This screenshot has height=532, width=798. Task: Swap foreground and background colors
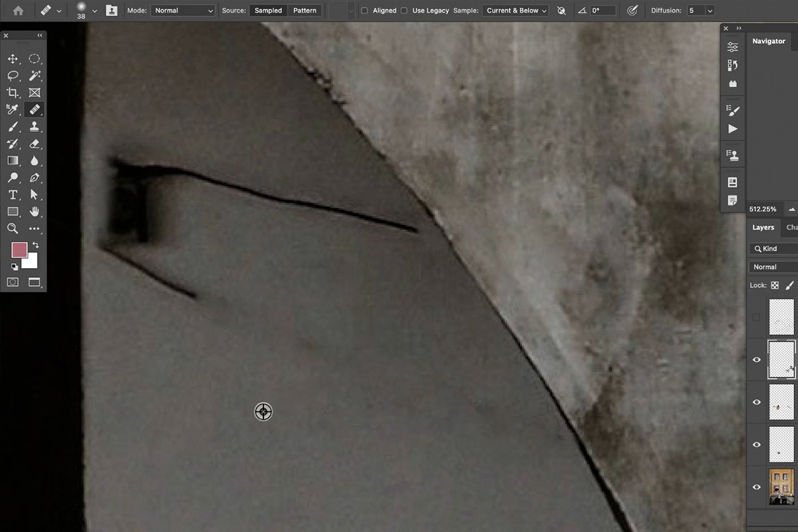coord(36,245)
